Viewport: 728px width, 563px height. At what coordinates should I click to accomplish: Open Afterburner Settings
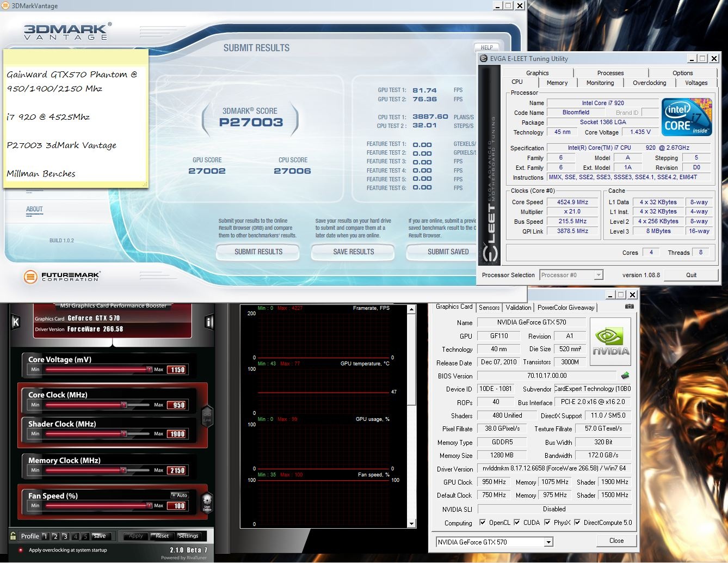coord(188,536)
